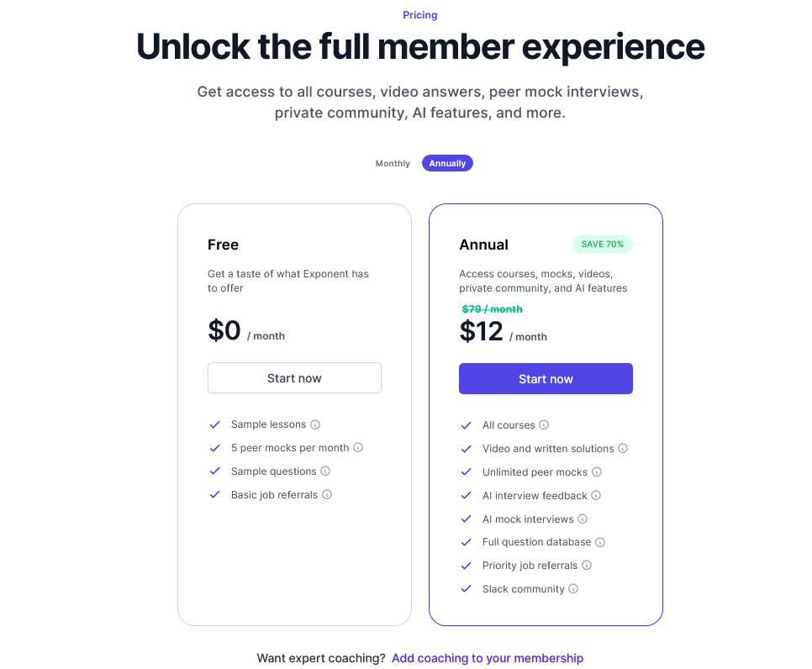812x669 pixels.
Task: Click info icon next to Sample questions
Action: pos(325,471)
